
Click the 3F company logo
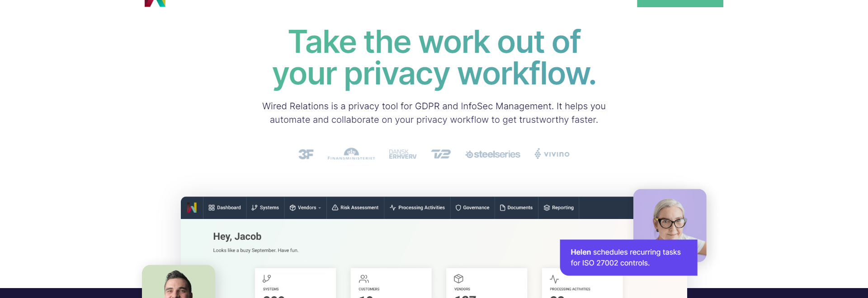tap(306, 154)
